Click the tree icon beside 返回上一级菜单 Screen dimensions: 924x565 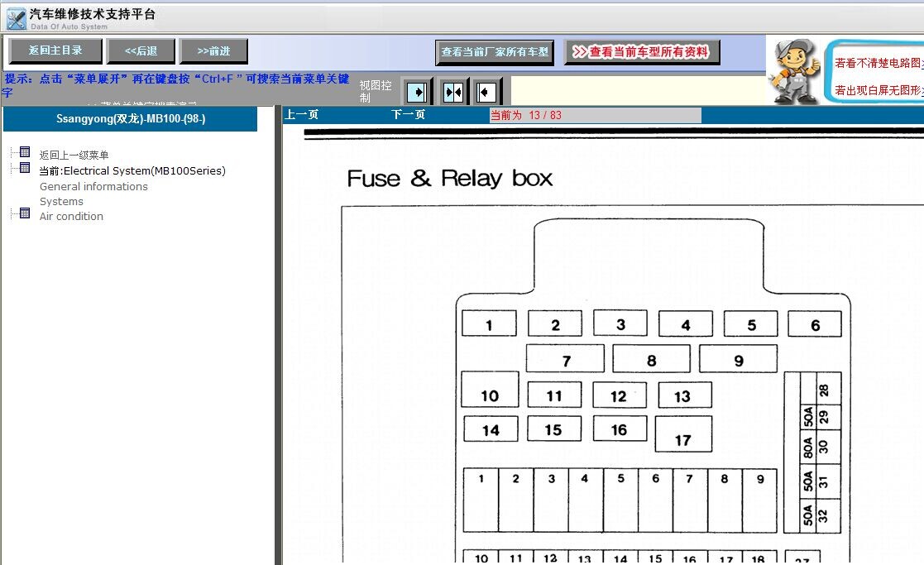click(x=25, y=152)
